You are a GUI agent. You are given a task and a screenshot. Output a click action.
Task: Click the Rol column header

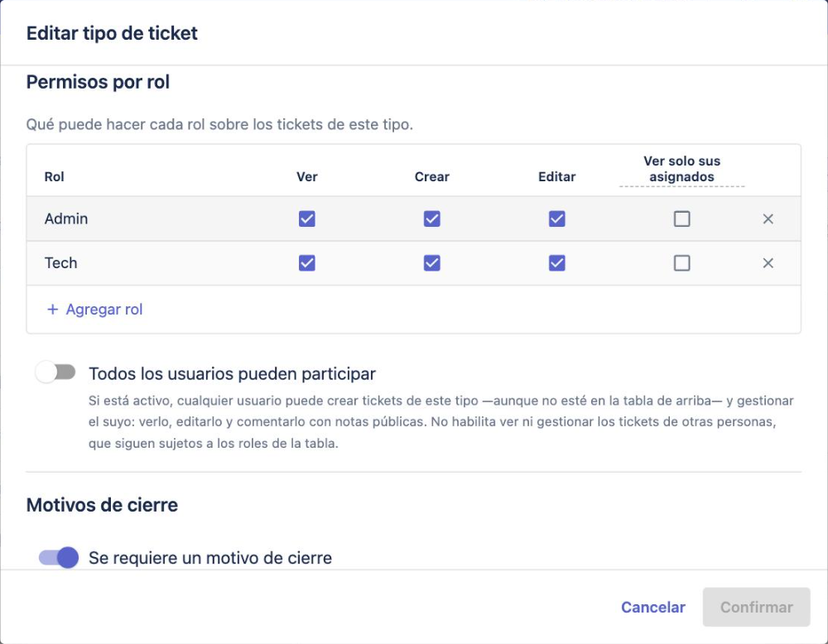(x=55, y=177)
